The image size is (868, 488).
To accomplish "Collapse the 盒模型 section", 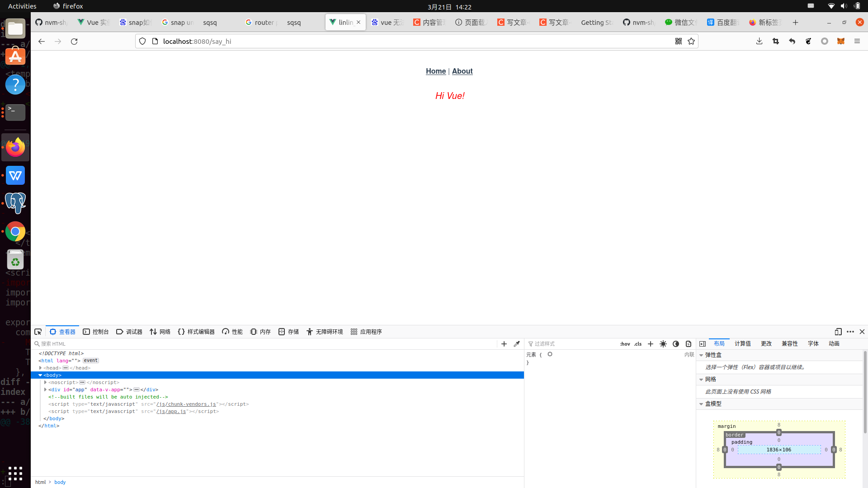I will pyautogui.click(x=701, y=404).
